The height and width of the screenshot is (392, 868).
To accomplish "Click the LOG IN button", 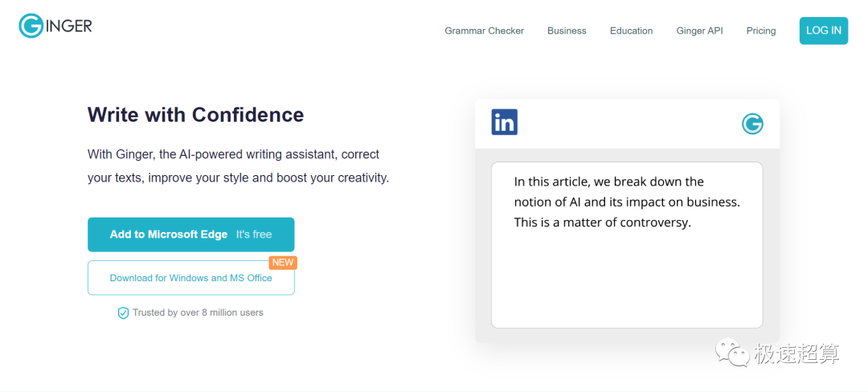I will [x=824, y=31].
